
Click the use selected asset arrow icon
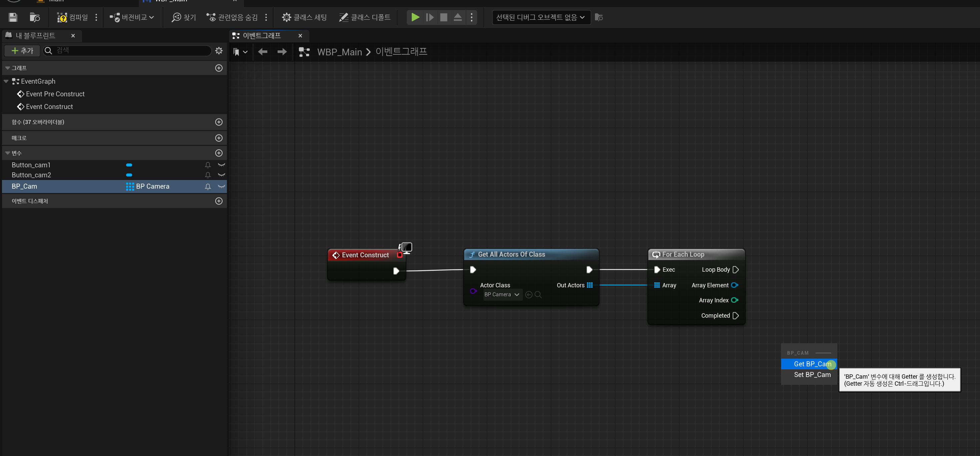(x=529, y=295)
